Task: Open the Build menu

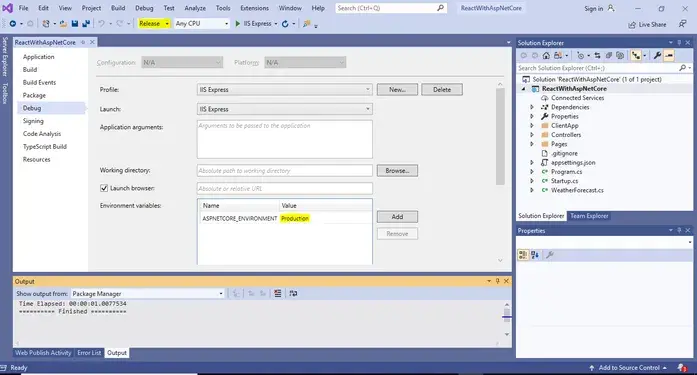Action: [118, 8]
